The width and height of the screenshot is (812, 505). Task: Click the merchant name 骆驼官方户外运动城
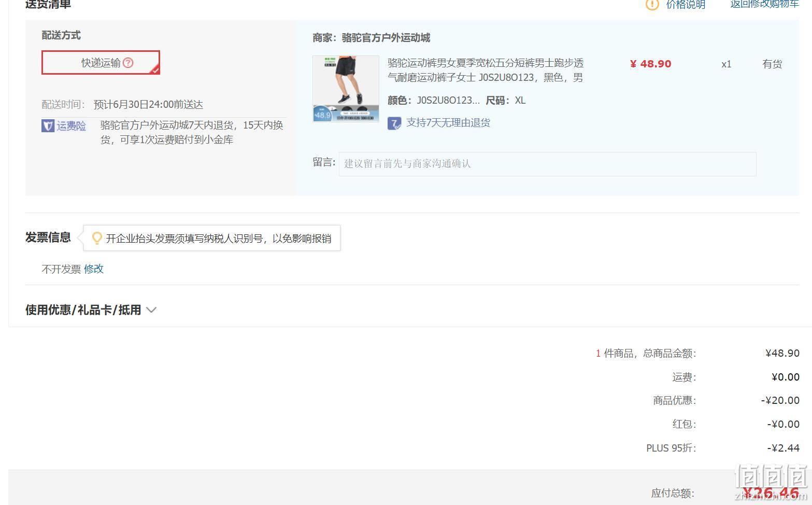click(386, 38)
